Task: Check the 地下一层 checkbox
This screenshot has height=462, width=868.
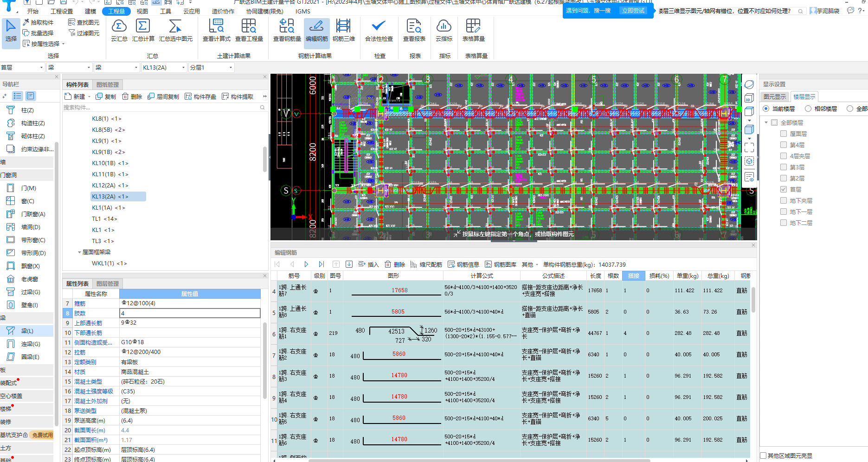Action: click(x=784, y=212)
